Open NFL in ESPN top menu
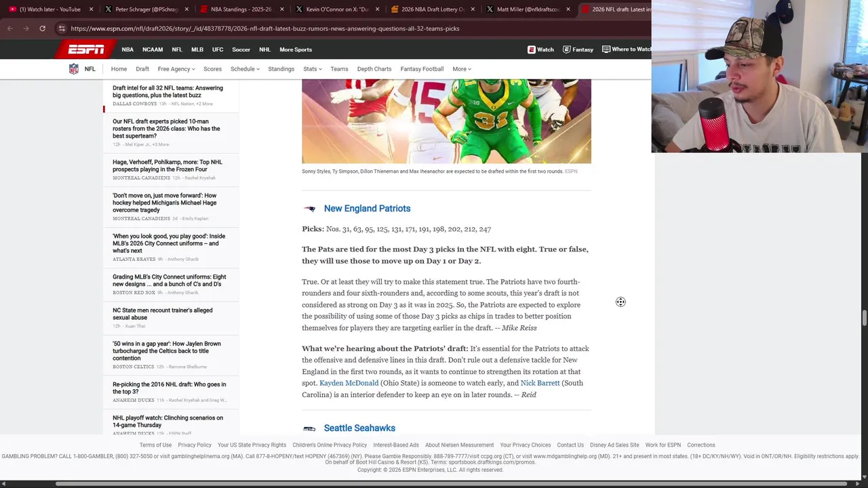This screenshot has width=868, height=488. pos(177,49)
